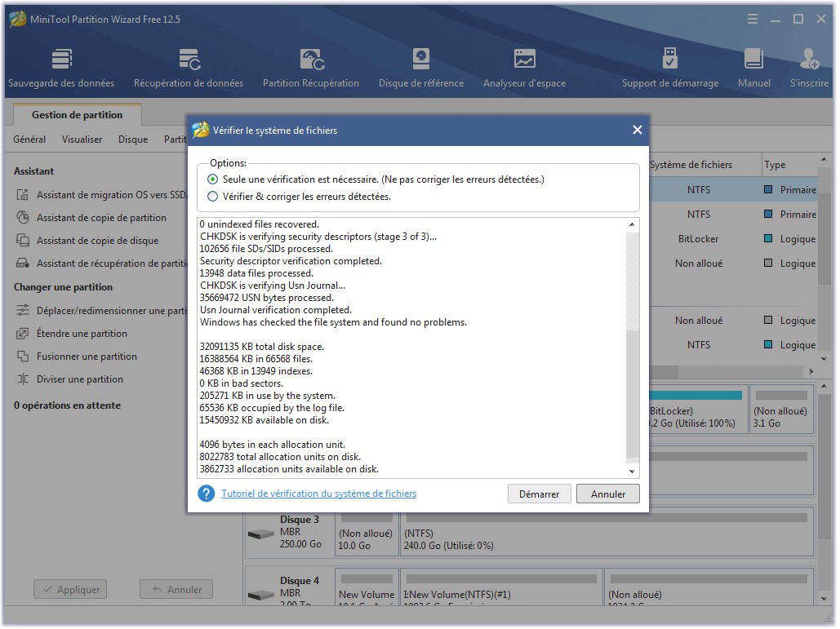Select 'Seule une vérification est nécessaire' option
Image resolution: width=840 pixels, height=629 pixels.
tap(213, 179)
